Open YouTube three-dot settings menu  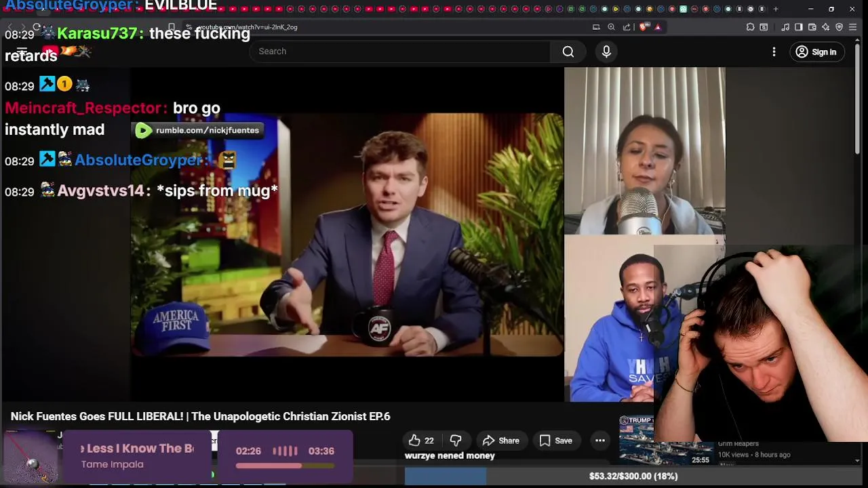pos(774,52)
